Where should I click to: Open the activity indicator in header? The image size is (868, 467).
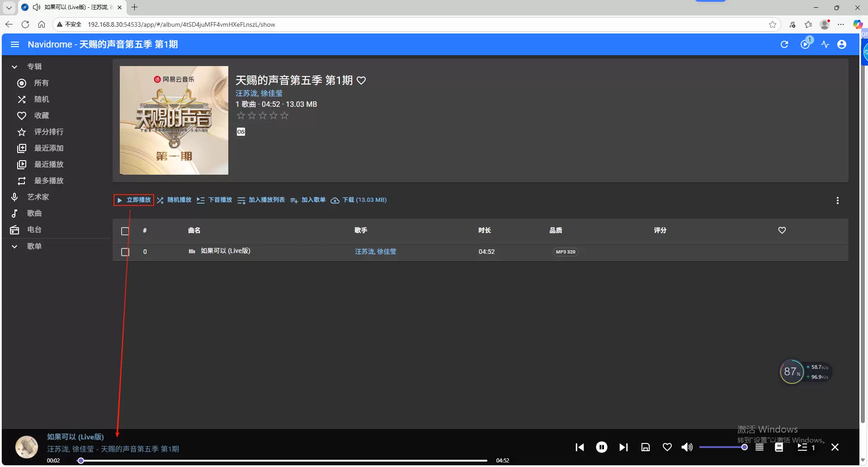(825, 44)
